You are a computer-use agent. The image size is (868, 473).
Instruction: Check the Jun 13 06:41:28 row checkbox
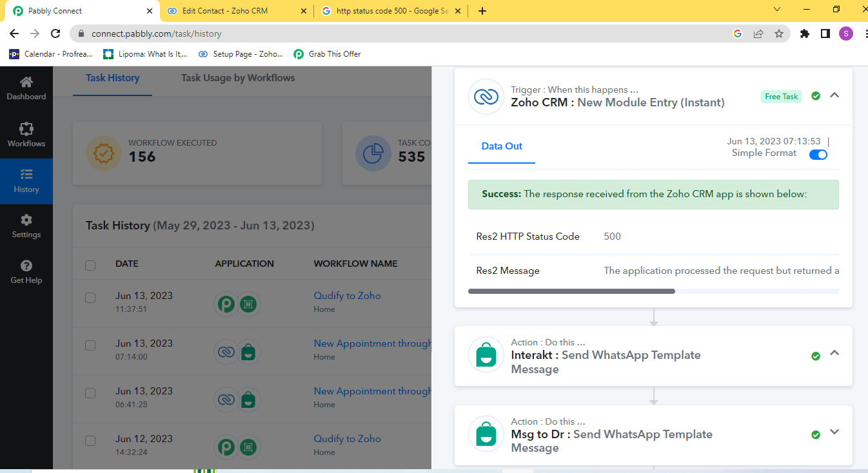point(90,392)
